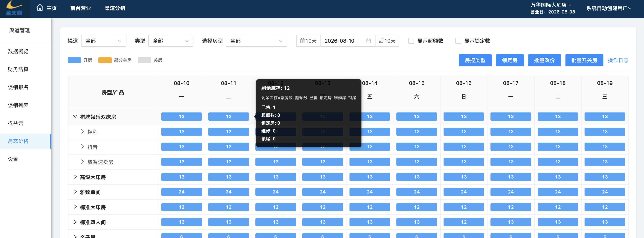The height and width of the screenshot is (238, 644).
Task: Expand the 高级大床房 room type
Action: [75, 177]
